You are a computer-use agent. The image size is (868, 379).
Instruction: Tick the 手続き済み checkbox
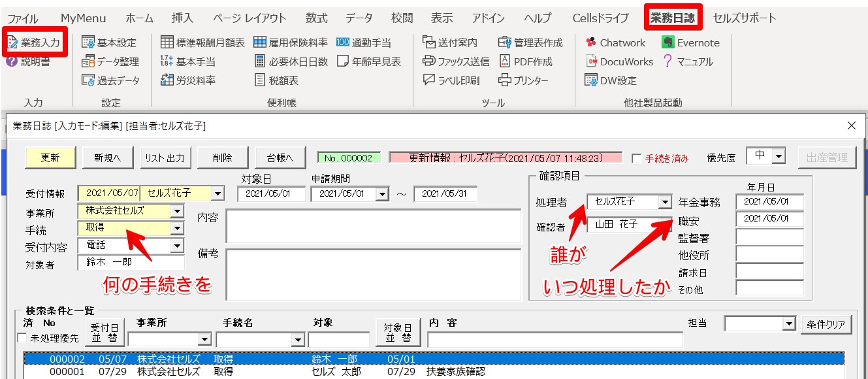click(637, 158)
